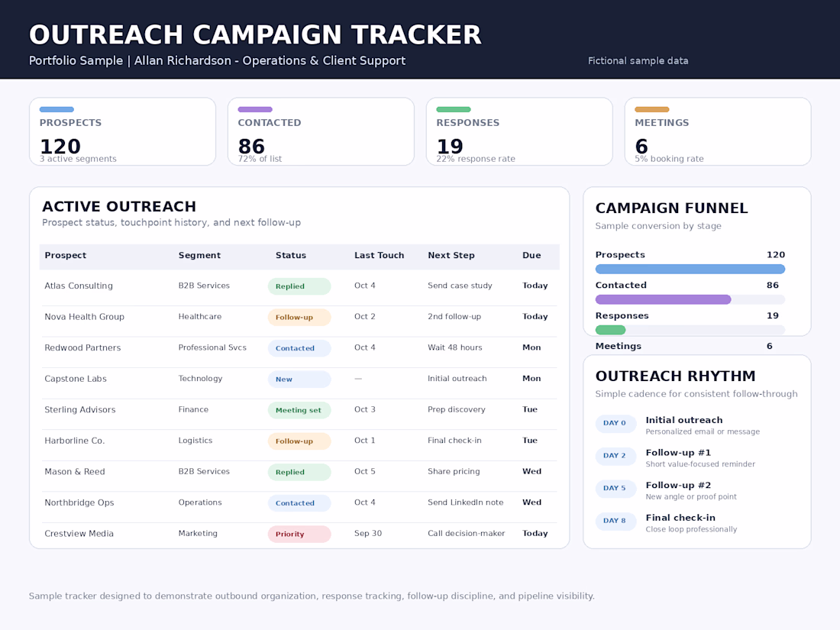Click the DAY 2 pill in Outreach Rhythm

coord(615,456)
